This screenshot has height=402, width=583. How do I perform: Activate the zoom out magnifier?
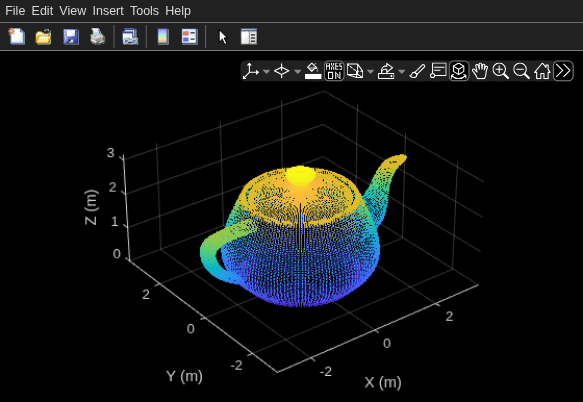[521, 71]
